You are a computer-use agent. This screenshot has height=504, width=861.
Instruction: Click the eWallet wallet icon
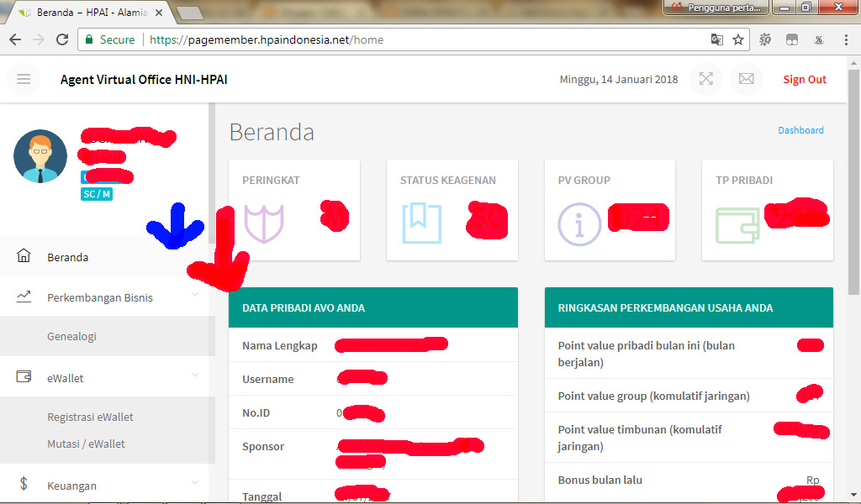[x=24, y=376]
